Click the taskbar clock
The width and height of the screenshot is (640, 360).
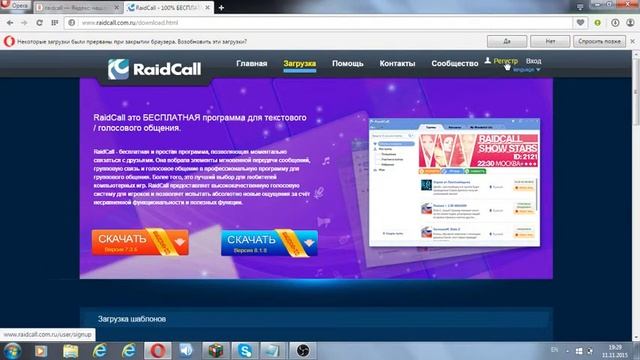tap(615, 351)
